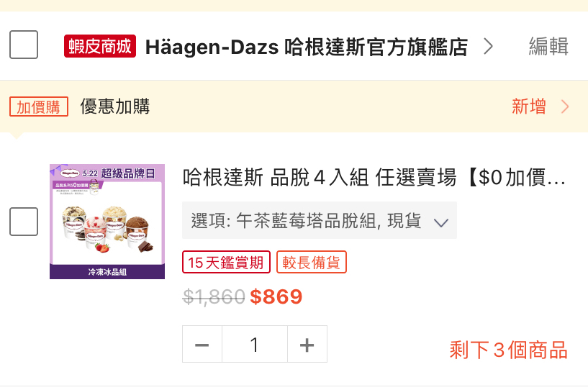
Task: Tap 編輯 to edit this shop's items
Action: coord(548,47)
